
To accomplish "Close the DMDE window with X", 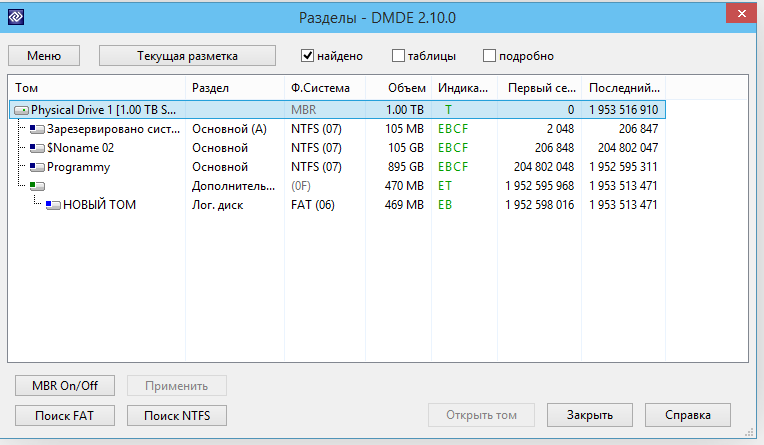I will [x=741, y=14].
